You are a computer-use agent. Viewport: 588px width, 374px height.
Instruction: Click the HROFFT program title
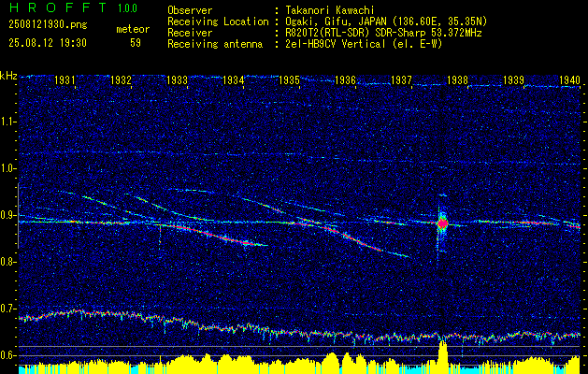click(x=59, y=7)
